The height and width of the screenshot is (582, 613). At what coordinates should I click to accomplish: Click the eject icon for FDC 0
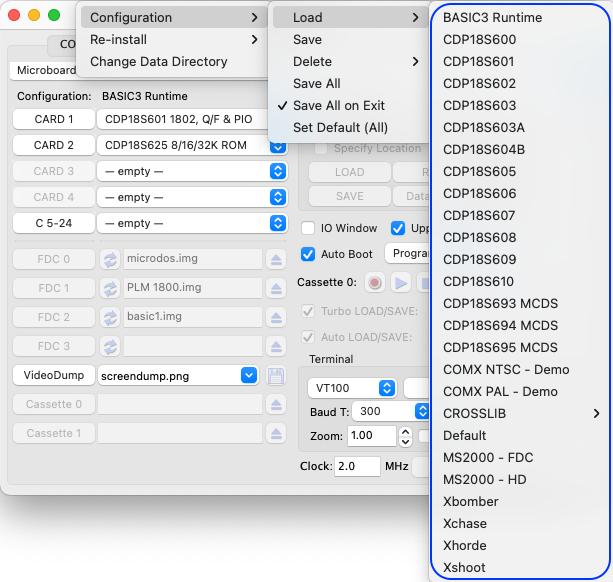click(276, 259)
